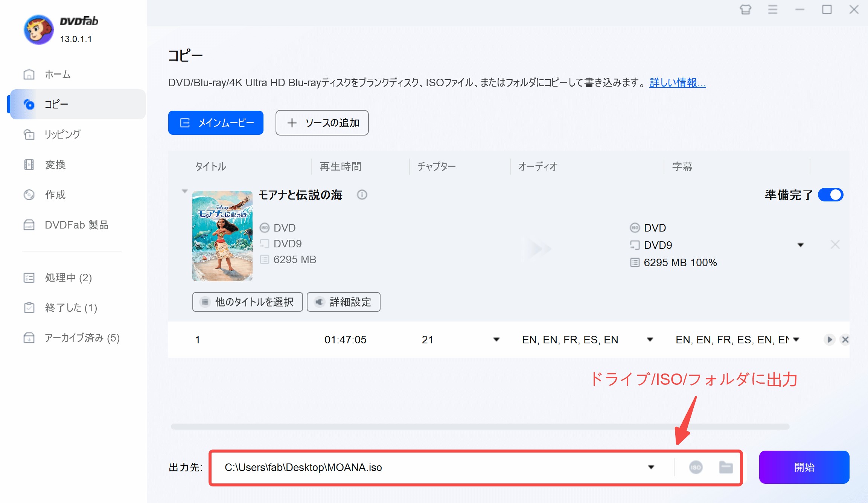
Task: View アーカイブ済み (5) list
Action: 77,338
